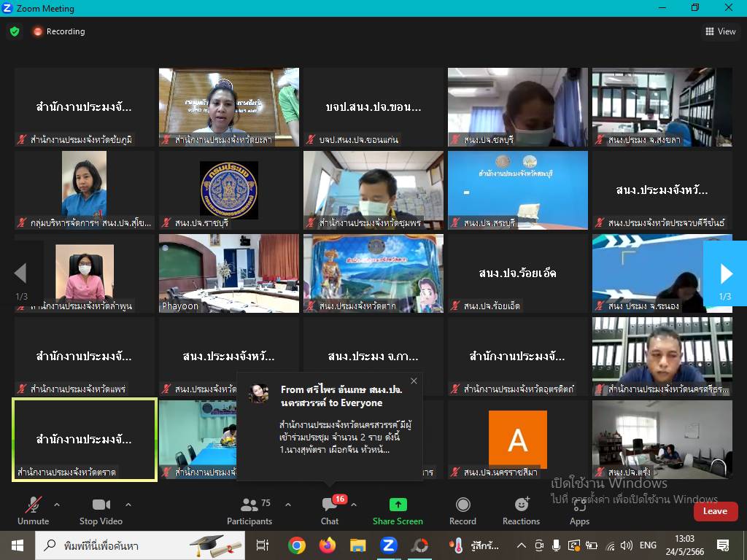Open File Explorer from the taskbar

coord(357,545)
